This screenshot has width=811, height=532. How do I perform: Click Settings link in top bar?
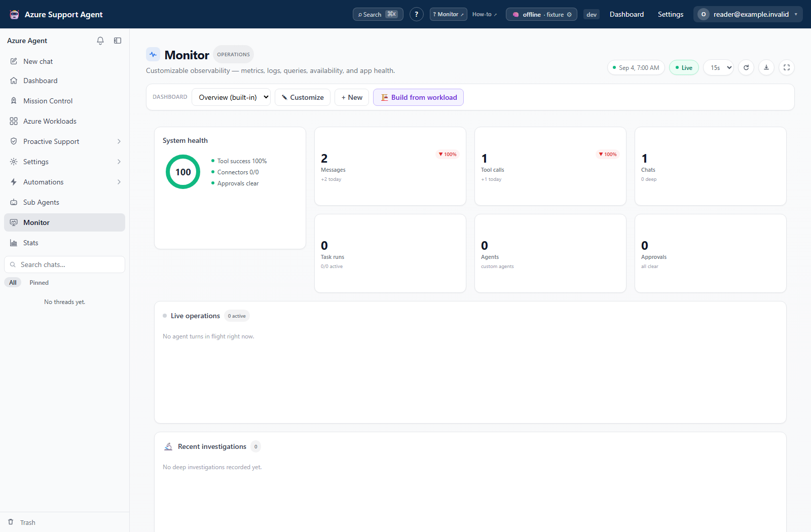671,14
